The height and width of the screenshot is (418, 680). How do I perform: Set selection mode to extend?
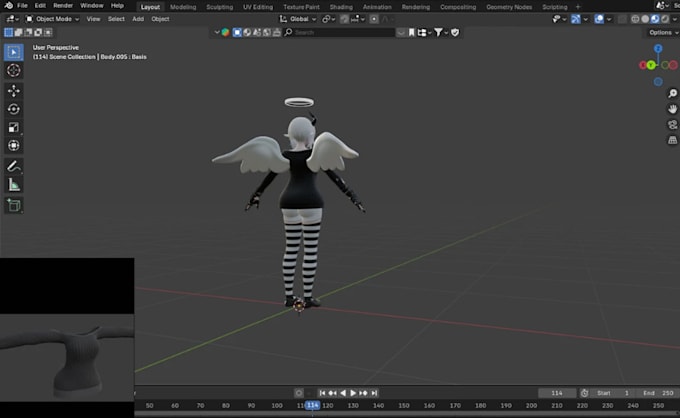point(18,33)
